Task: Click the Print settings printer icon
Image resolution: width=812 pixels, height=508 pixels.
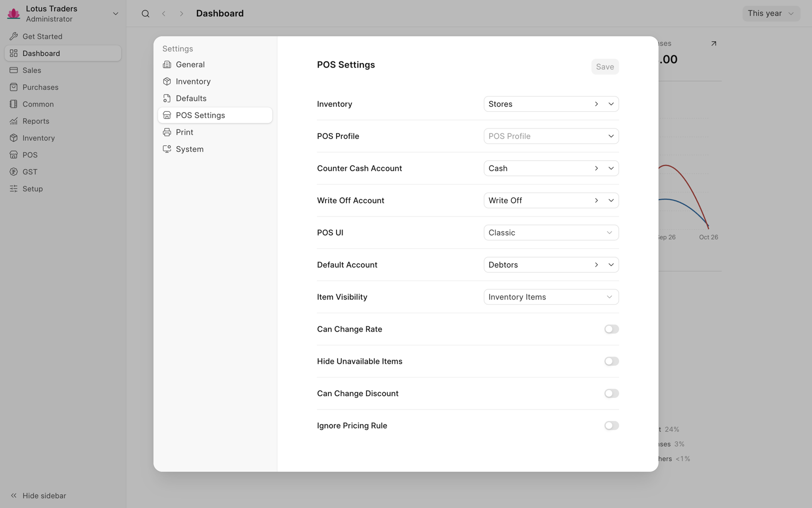Action: [x=167, y=132]
